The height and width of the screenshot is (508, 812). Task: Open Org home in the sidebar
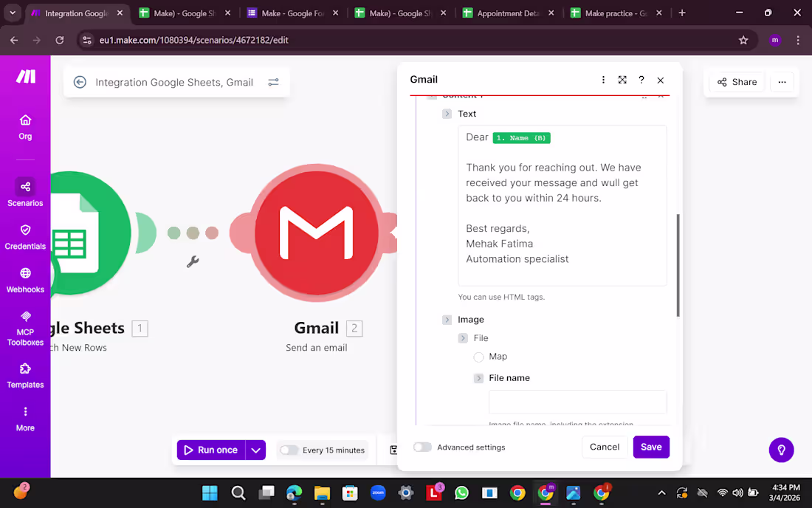[x=25, y=127]
